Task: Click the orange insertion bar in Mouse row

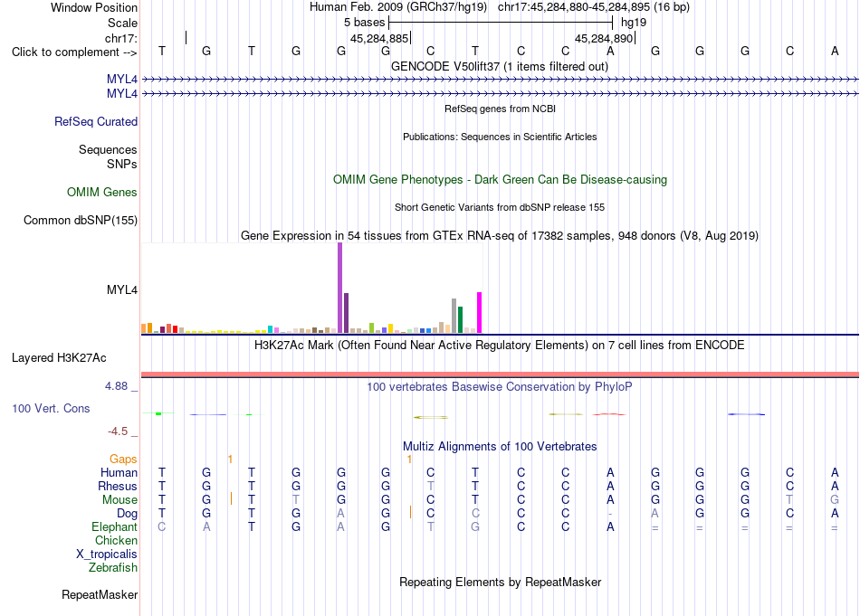Action: 232,498
